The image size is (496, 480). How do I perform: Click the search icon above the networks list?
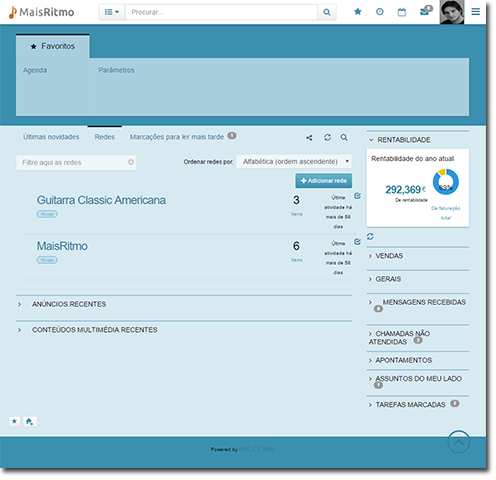(344, 137)
